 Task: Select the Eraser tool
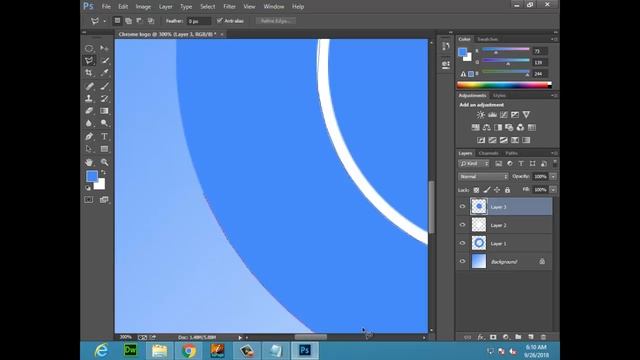click(89, 111)
